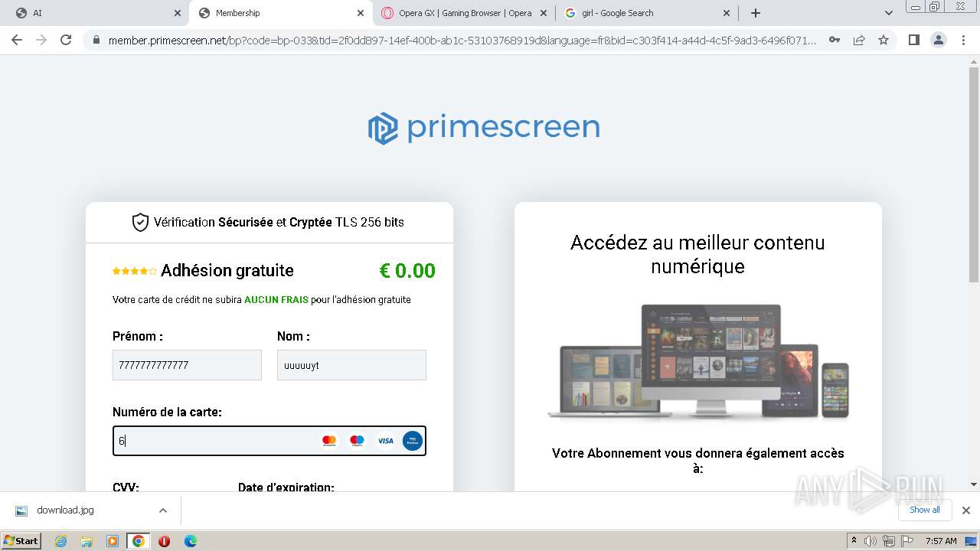Screen dimensions: 980x551
Task: Expand download.jpg options chevron
Action: pyautogui.click(x=163, y=510)
